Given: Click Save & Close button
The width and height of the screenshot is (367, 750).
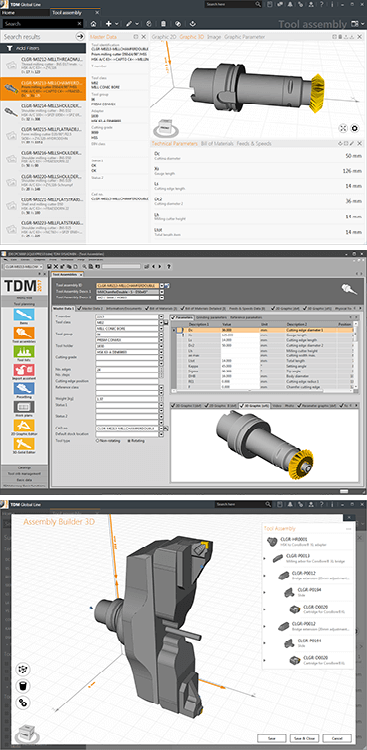Looking at the screenshot, I should 305,738.
